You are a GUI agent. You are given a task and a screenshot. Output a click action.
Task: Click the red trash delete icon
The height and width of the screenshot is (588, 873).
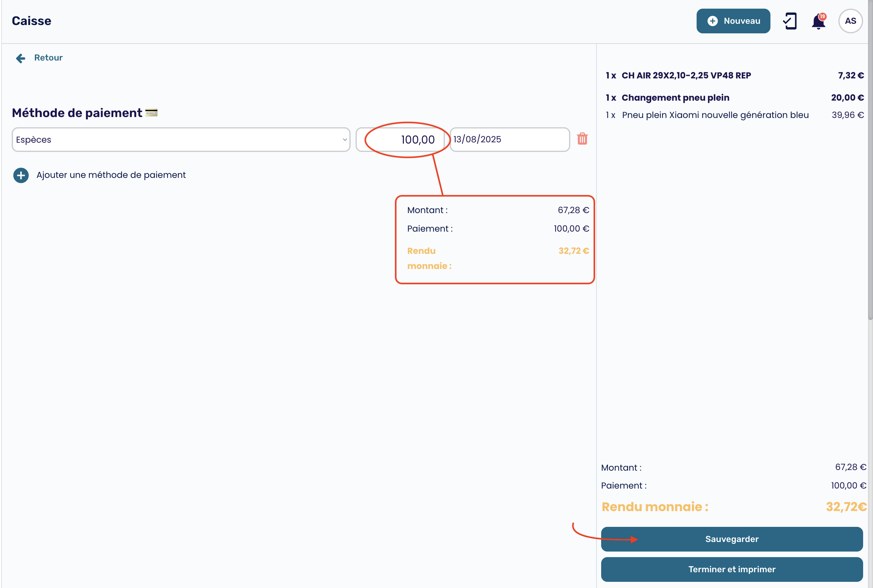coord(582,139)
